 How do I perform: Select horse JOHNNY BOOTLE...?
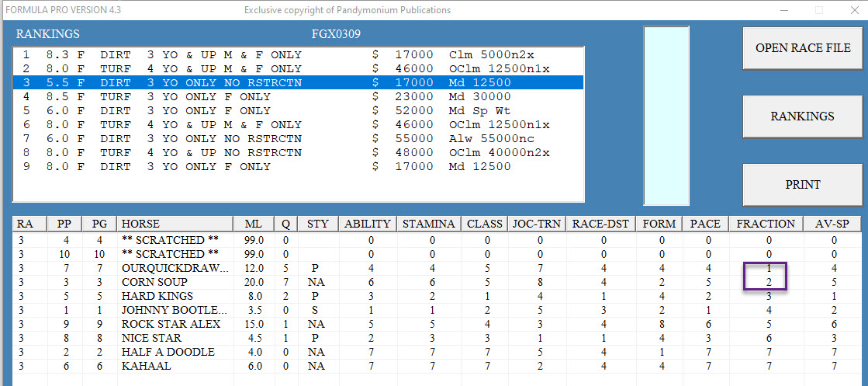tap(175, 310)
